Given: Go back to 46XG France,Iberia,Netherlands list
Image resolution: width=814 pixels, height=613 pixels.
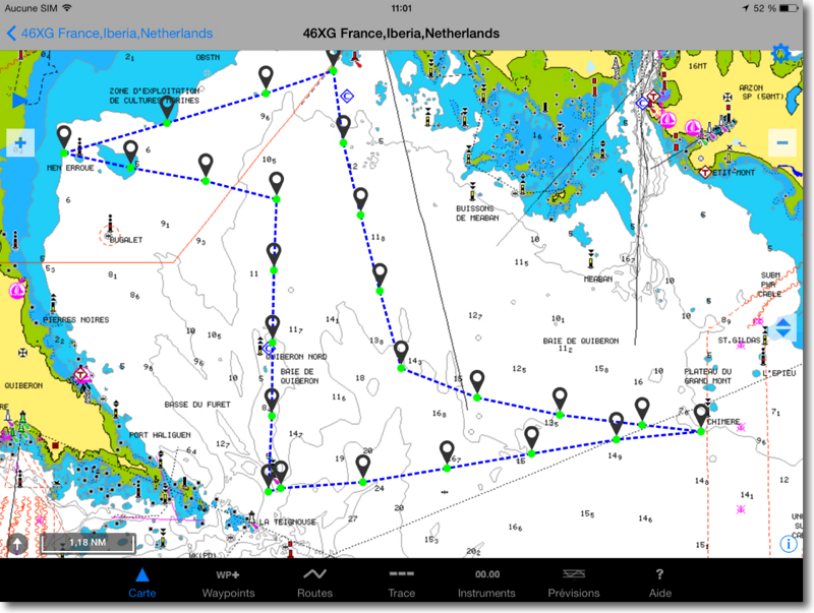Looking at the screenshot, I should [117, 34].
